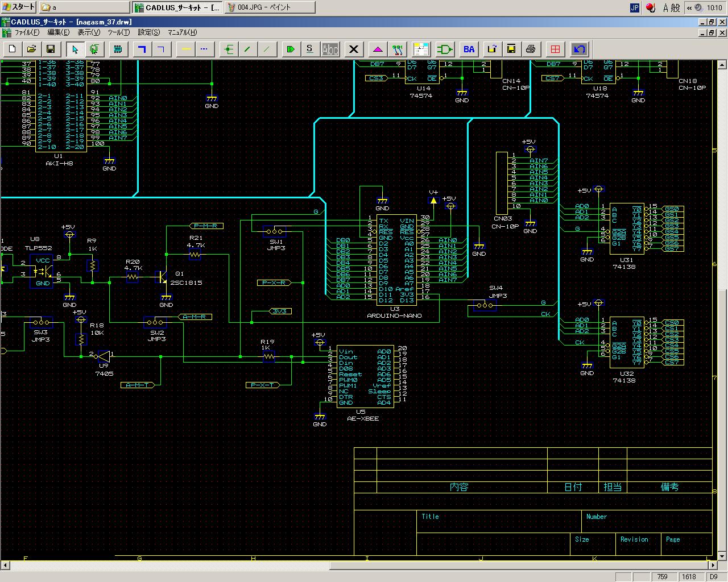728x582 pixels.
Task: Toggle the arrow selection mode tool
Action: click(x=75, y=49)
